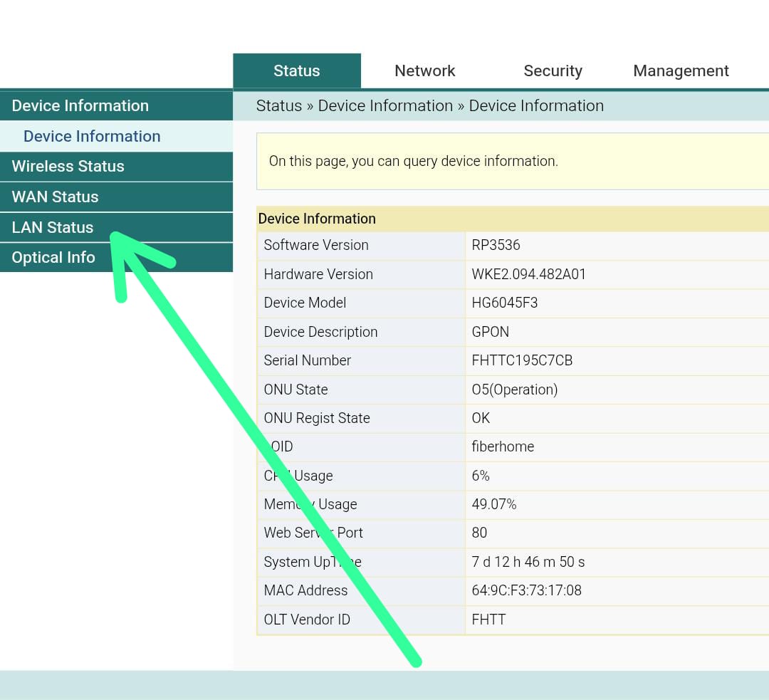Expand WAN Status sidebar section
Screen dimensions: 769x700
[55, 197]
